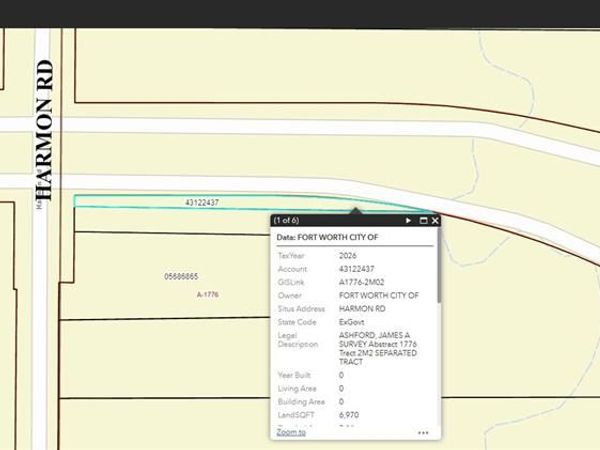600x450 pixels.
Task: Open the popup's three-dot actions menu
Action: pos(423,433)
